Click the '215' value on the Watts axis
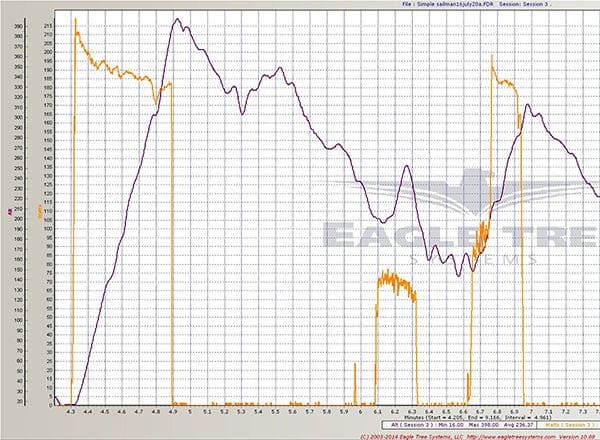Image resolution: width=600 pixels, height=440 pixels. pos(48,26)
